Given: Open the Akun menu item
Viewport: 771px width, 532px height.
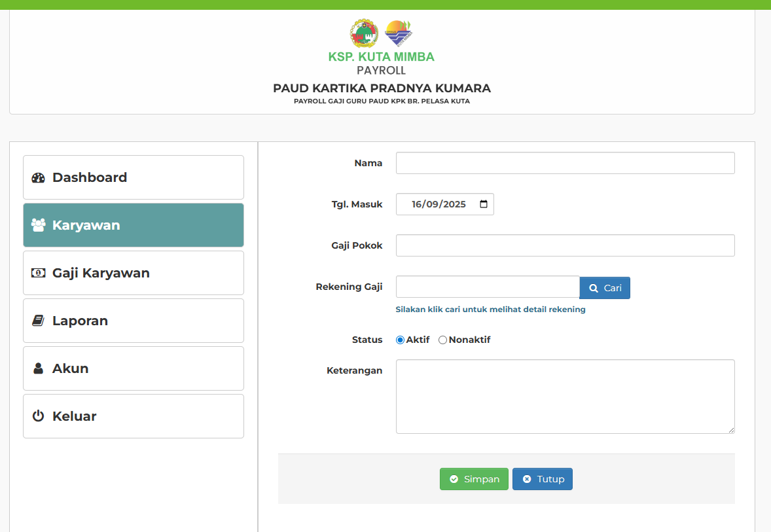Looking at the screenshot, I should [134, 368].
